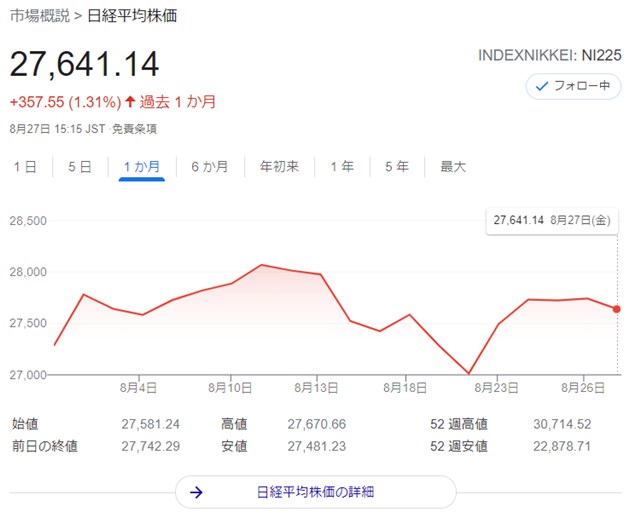Click the 高値 value 27,670.66
The width and height of the screenshot is (640, 518).
(317, 424)
